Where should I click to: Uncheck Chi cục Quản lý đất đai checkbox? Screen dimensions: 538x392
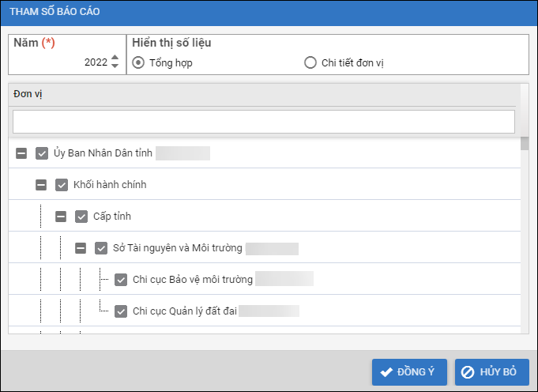[121, 311]
